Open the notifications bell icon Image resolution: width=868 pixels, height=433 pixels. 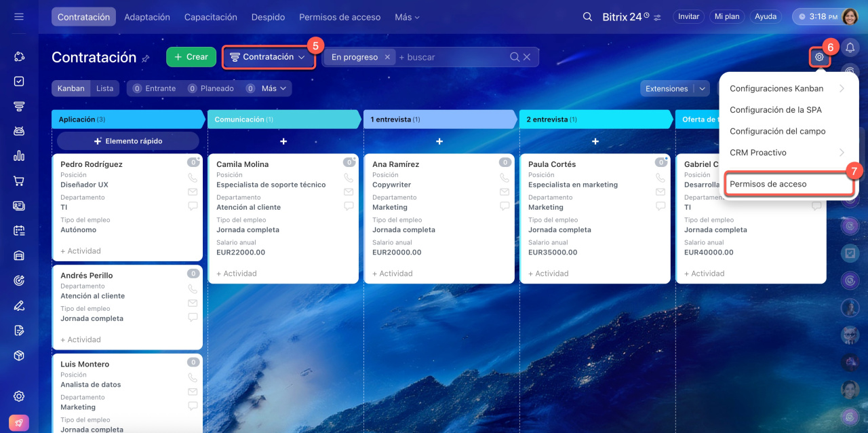[850, 48]
